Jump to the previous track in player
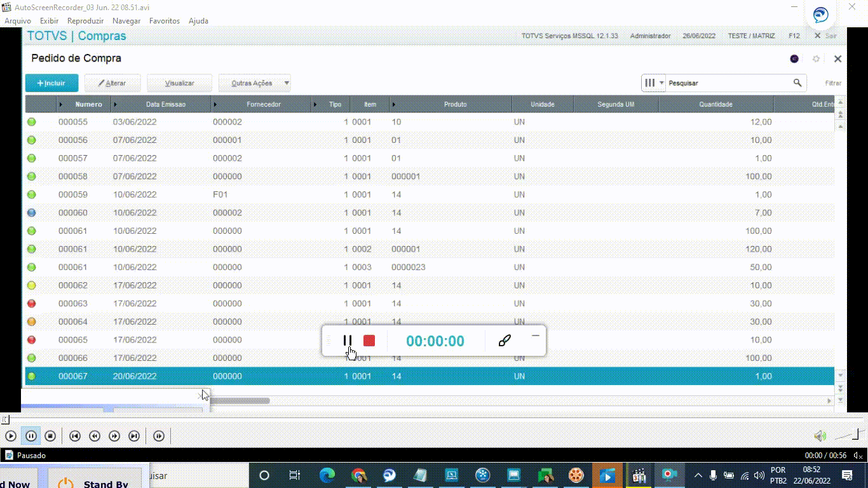 [74, 436]
